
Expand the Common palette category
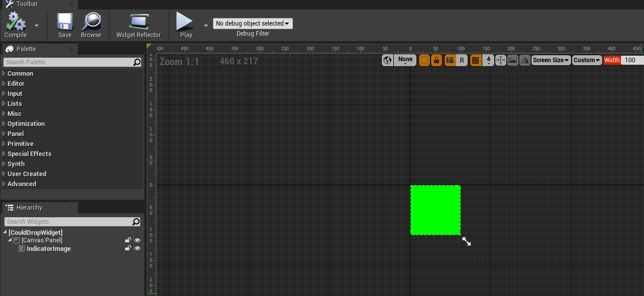pos(4,73)
